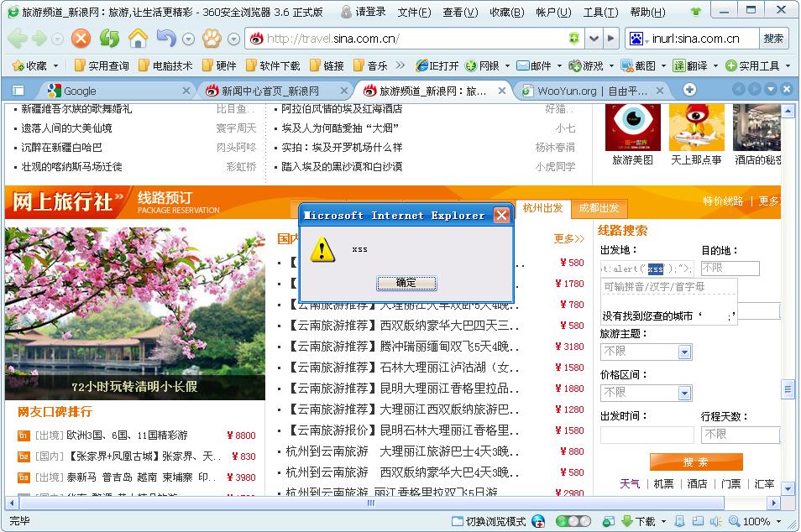This screenshot has height=532, width=801.
Task: Stop page loading with red X button
Action: tap(81, 39)
